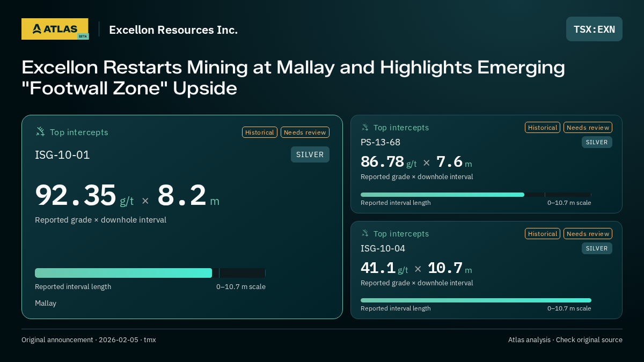Image resolution: width=644 pixels, height=362 pixels.
Task: Click Reported grade × downhole interval under 41.1
Action: coord(417,283)
